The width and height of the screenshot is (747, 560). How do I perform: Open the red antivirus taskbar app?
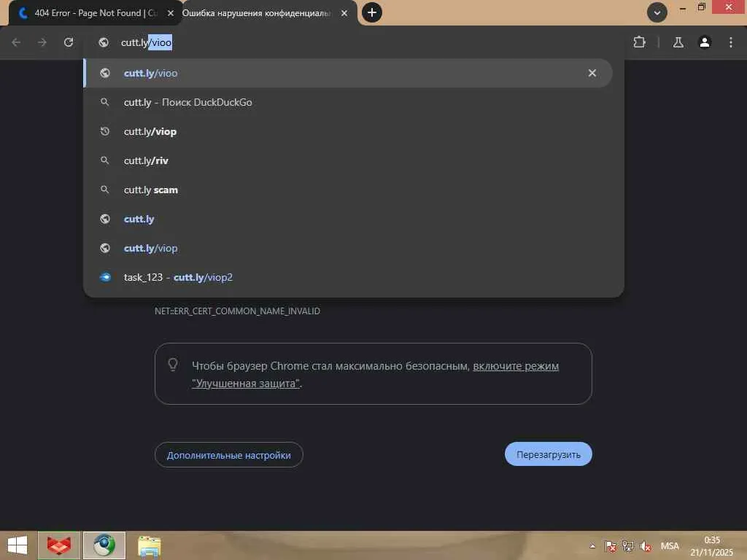58,545
